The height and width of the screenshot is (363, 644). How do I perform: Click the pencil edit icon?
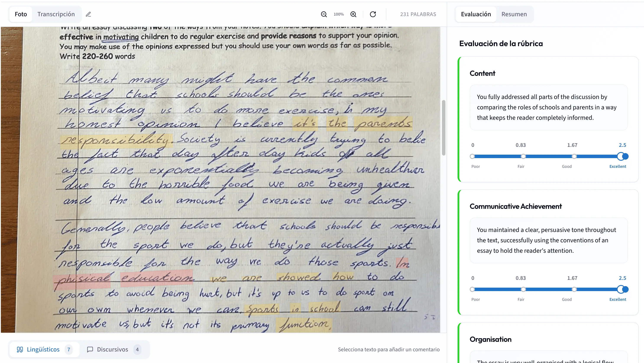(88, 14)
